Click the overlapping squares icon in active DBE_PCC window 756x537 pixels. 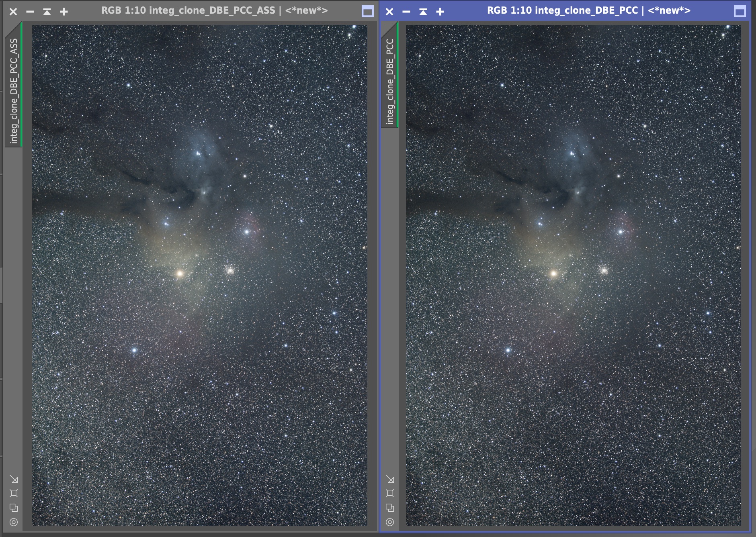click(390, 508)
